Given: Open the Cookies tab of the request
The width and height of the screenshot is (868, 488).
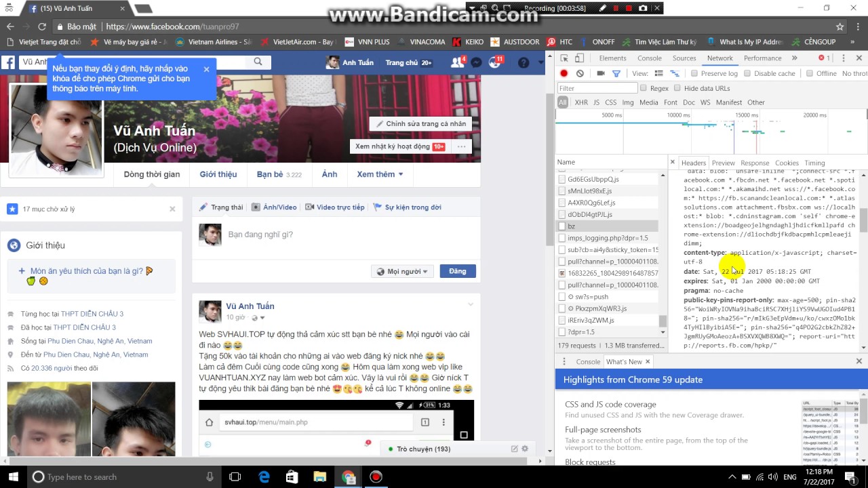Looking at the screenshot, I should (x=787, y=163).
